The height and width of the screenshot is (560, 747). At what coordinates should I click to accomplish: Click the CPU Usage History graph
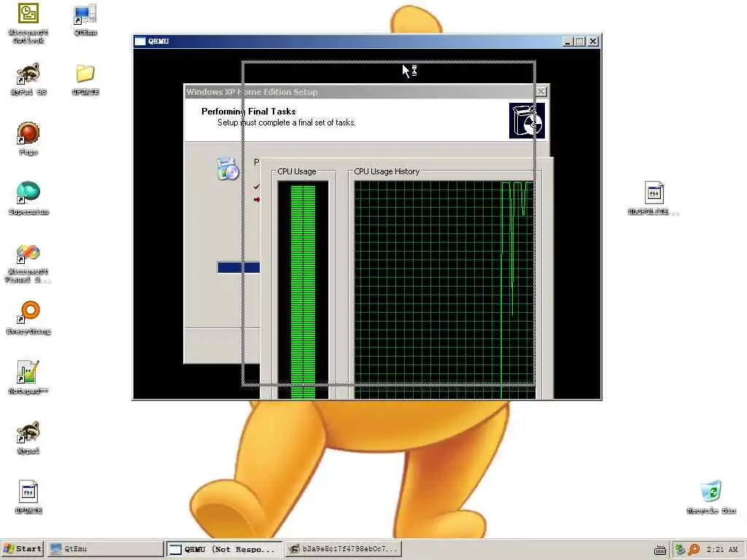[x=445, y=289]
